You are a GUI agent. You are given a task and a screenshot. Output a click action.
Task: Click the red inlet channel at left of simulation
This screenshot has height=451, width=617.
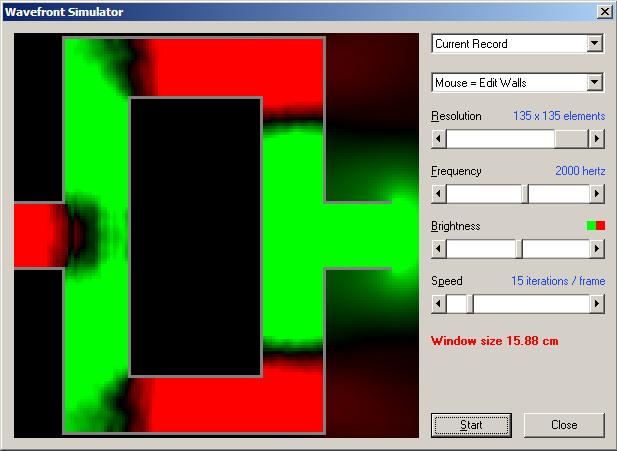39,235
